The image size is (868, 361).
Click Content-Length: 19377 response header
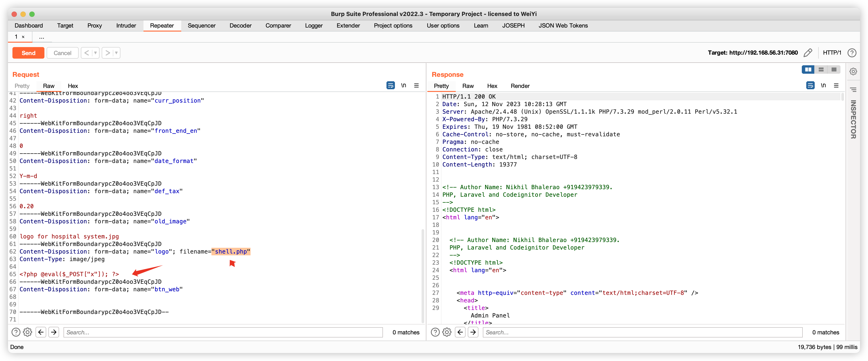pyautogui.click(x=479, y=165)
